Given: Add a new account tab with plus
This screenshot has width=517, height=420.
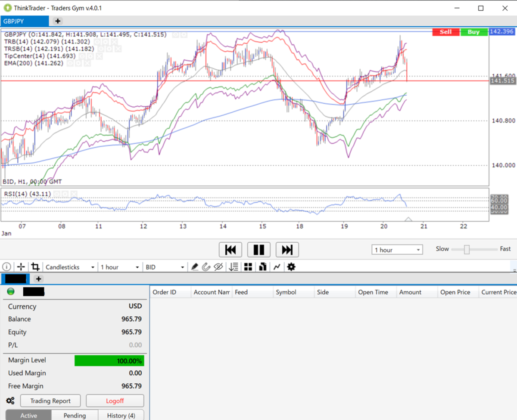Looking at the screenshot, I should pos(38,279).
